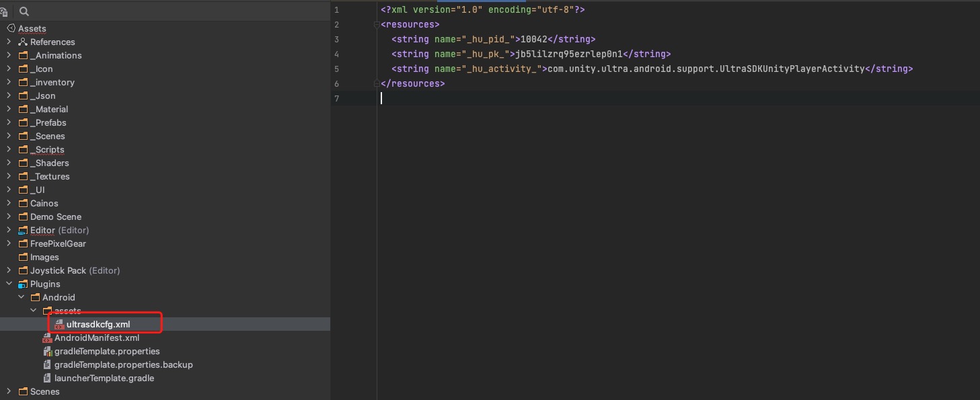Select the _Scripts folder label
This screenshot has width=980, height=400.
click(x=47, y=149)
